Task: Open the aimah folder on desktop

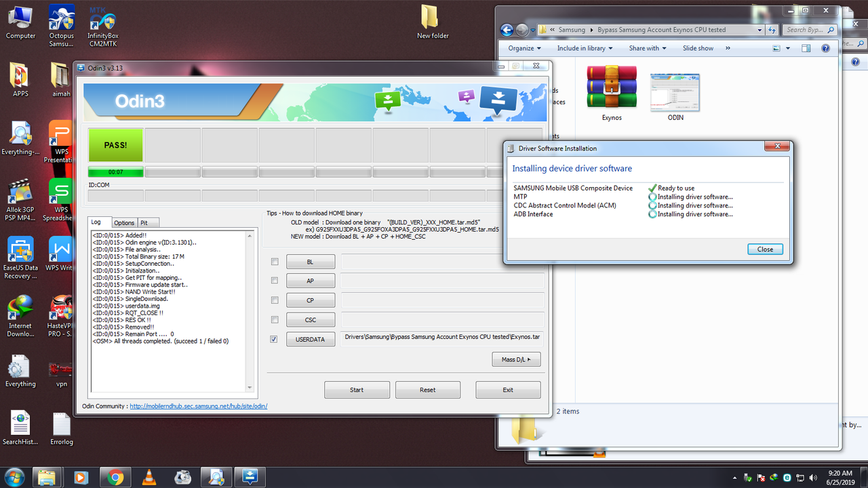Action: (x=61, y=79)
